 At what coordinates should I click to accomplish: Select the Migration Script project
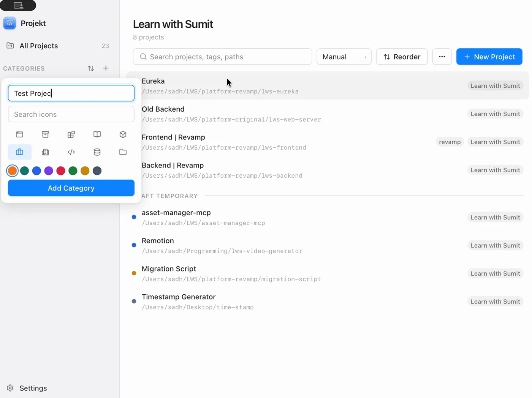coord(327,273)
